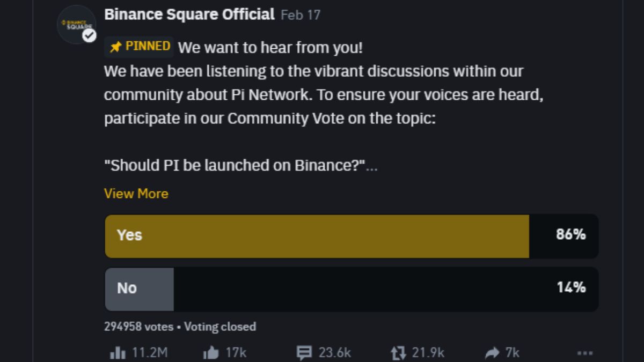The image size is (644, 362).
Task: Click the views bar chart icon
Action: pos(118,352)
